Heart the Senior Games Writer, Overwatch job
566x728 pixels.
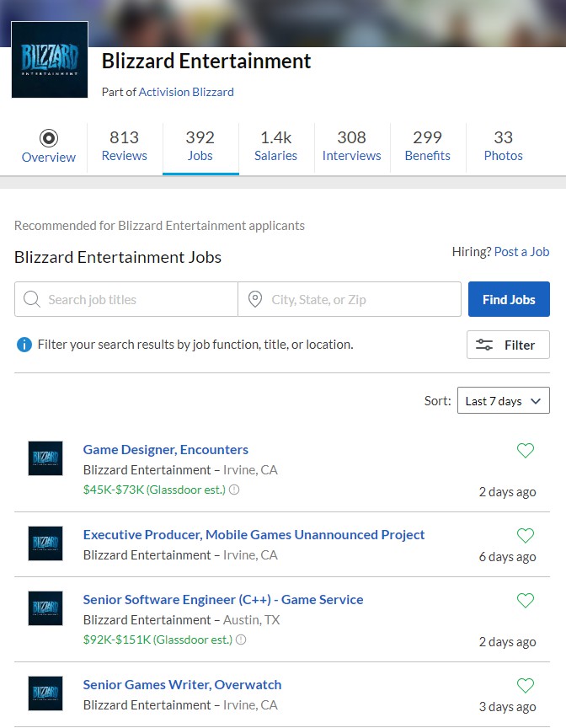tap(526, 686)
